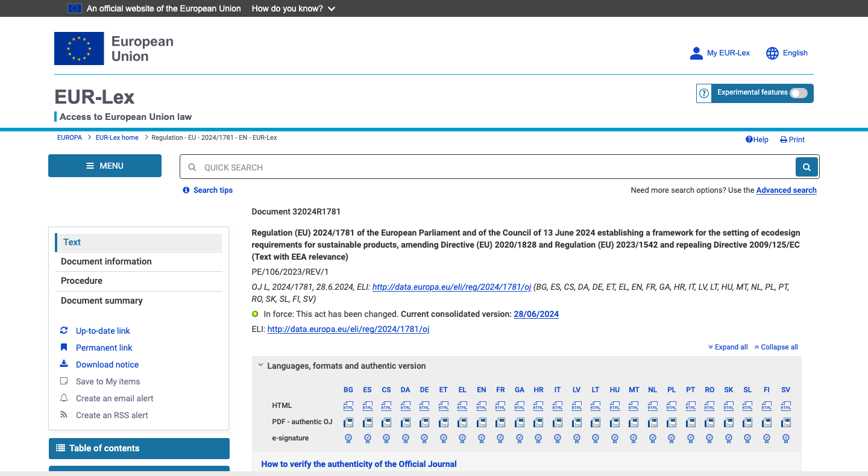868x476 pixels.
Task: Select the Text tab in the sidebar
Action: 139,242
